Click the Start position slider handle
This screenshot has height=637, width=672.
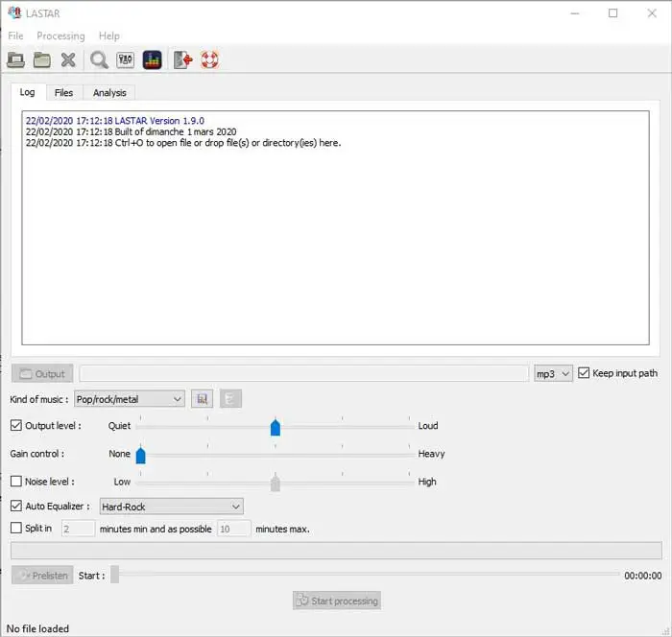pos(115,575)
